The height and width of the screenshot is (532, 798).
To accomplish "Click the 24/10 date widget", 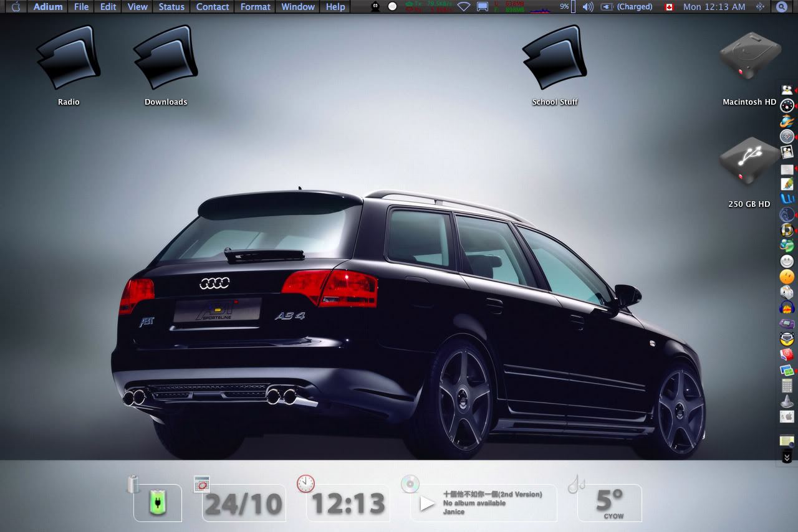I will point(244,503).
